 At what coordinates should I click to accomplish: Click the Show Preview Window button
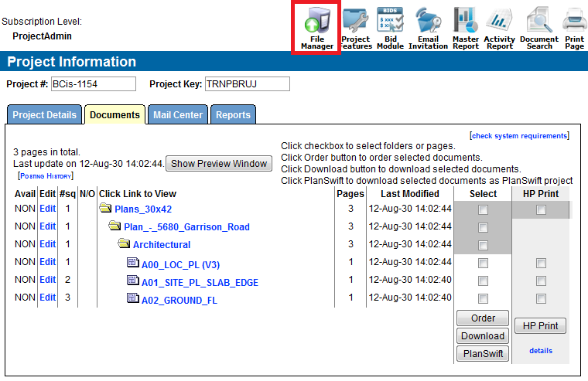point(219,164)
